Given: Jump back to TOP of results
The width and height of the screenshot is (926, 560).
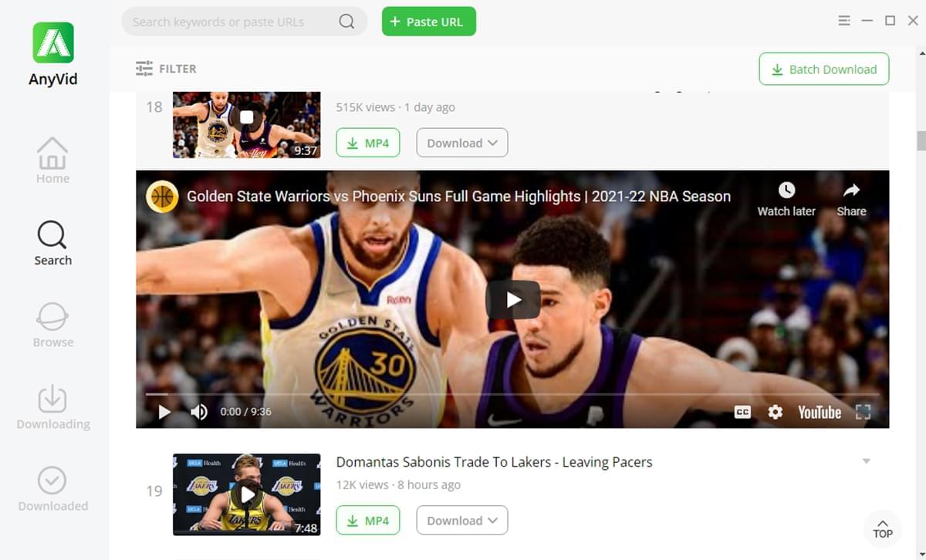Looking at the screenshot, I should (883, 528).
